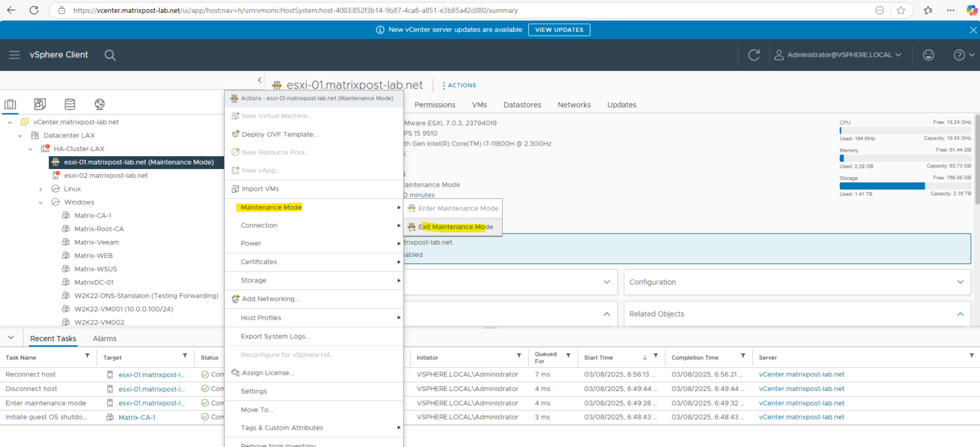Switch to the Datastores tab

coord(522,105)
